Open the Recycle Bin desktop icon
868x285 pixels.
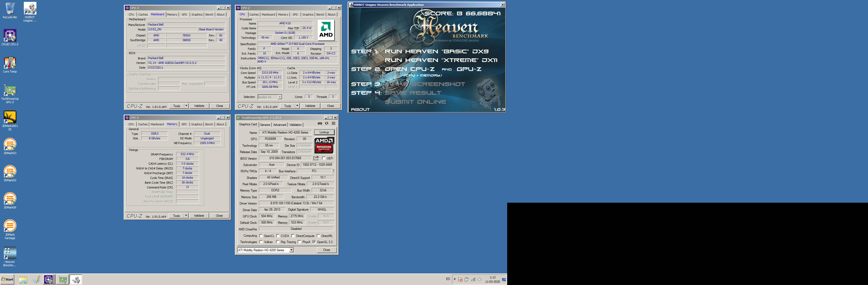[x=10, y=11]
